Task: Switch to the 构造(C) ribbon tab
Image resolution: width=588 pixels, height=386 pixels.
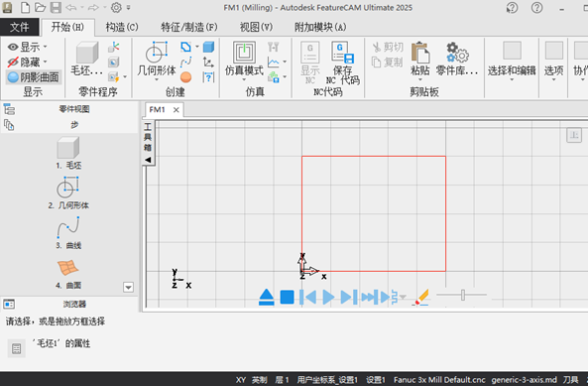Action: point(122,27)
